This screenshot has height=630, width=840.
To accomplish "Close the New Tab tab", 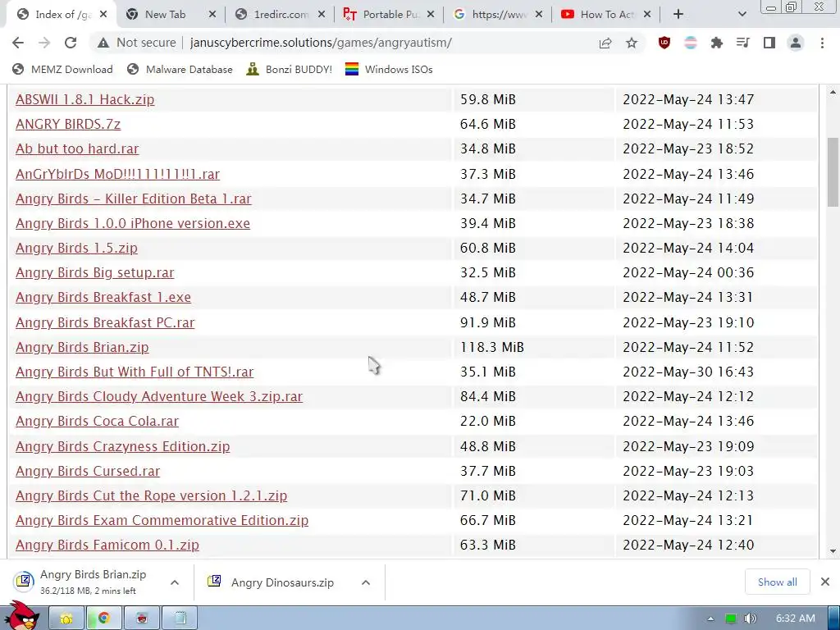I will [x=212, y=15].
